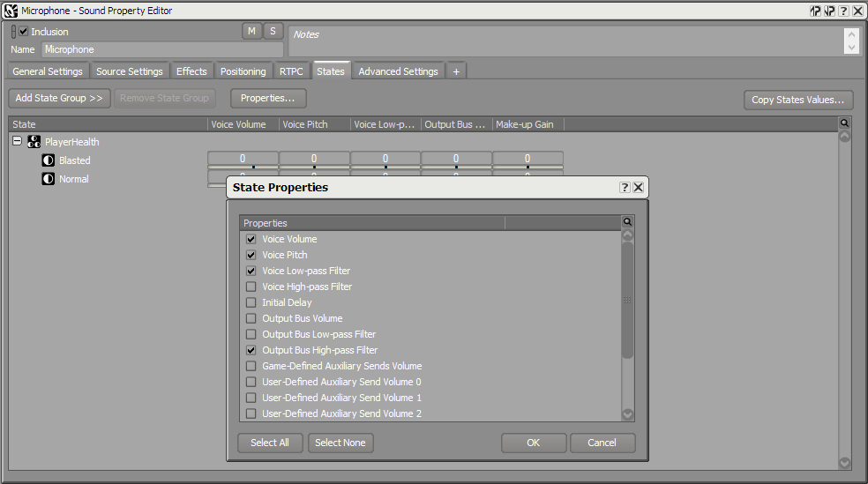Click search icon in State list header

pos(844,124)
